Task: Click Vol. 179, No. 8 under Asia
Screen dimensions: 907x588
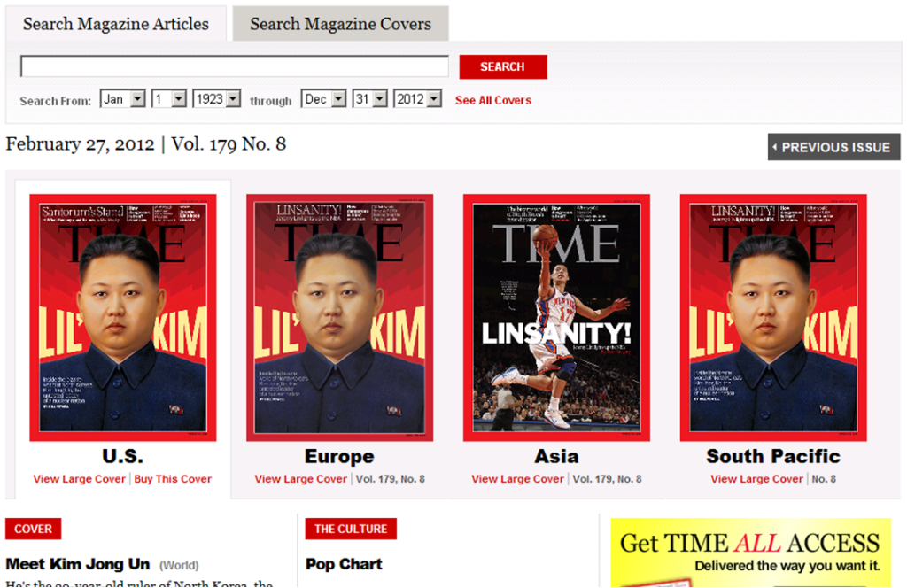Action: 607,479
